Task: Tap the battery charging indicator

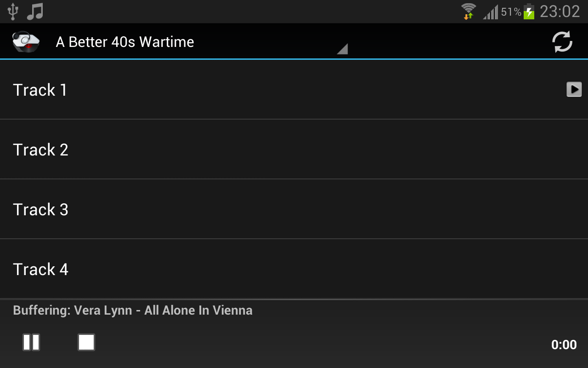Action: [529, 11]
